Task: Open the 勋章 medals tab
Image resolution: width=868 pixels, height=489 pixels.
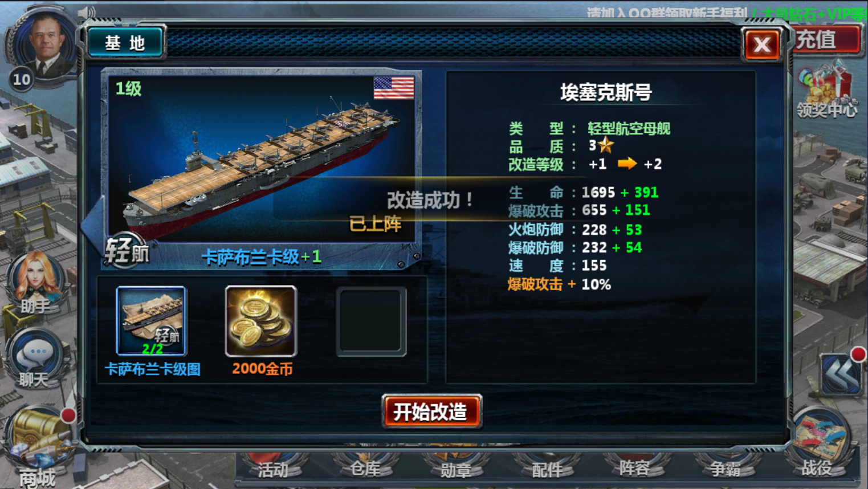Action: 456,467
